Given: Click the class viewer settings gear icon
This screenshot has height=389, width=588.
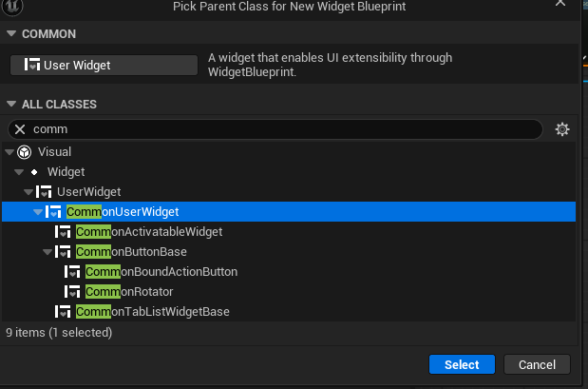Looking at the screenshot, I should tap(562, 129).
